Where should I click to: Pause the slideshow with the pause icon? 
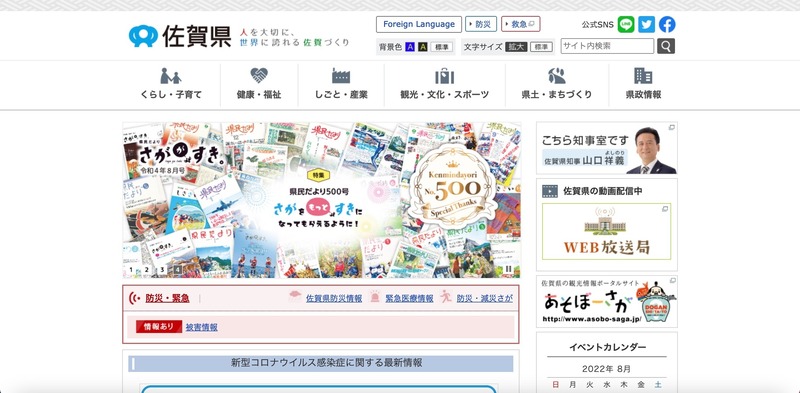pyautogui.click(x=509, y=269)
